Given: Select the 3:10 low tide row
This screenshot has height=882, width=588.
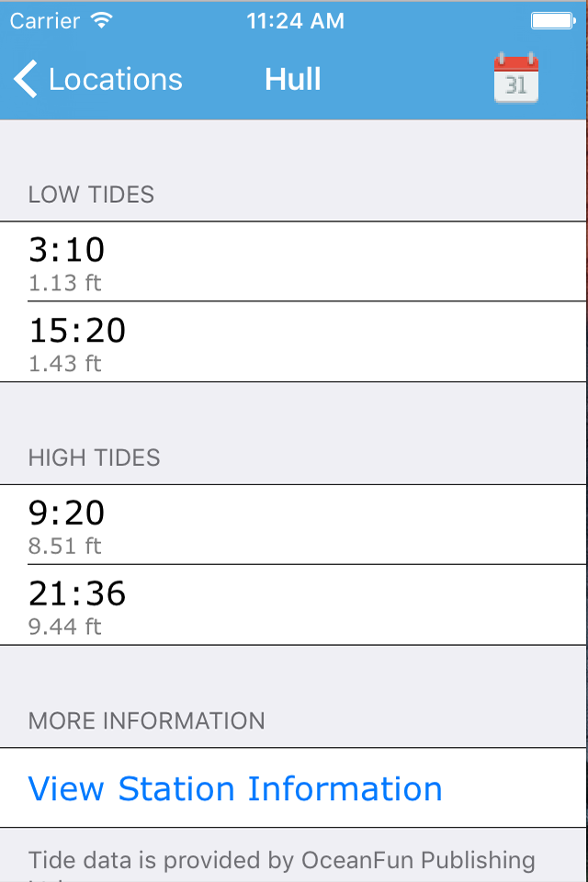Looking at the screenshot, I should pos(293,262).
